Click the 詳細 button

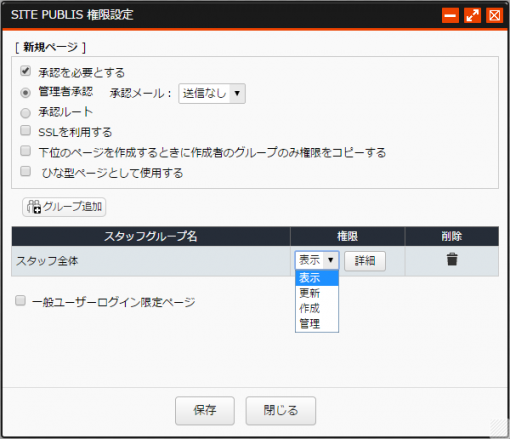point(365,261)
